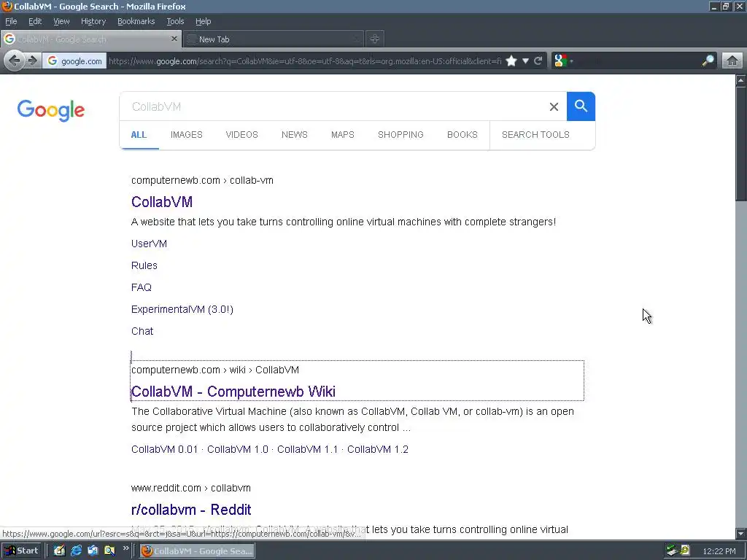The image size is (747, 560).
Task: Open the search engine selector dropdown
Action: click(564, 61)
